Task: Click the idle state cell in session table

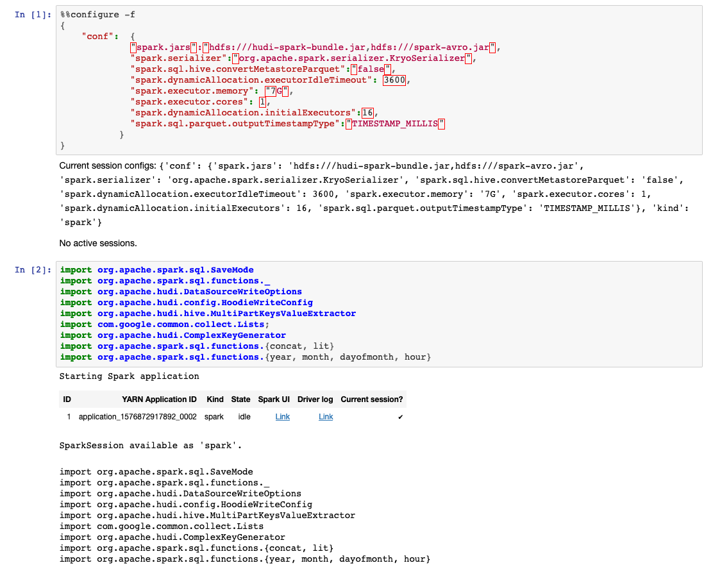Action: tap(244, 417)
